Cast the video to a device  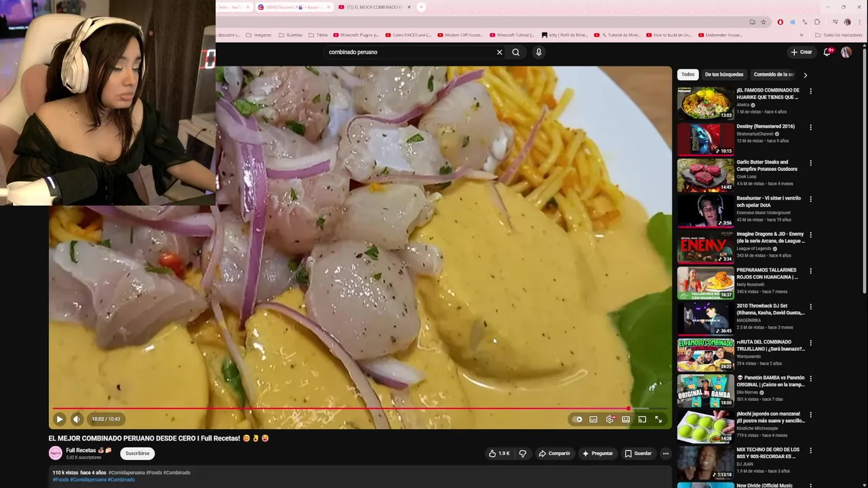[642, 419]
